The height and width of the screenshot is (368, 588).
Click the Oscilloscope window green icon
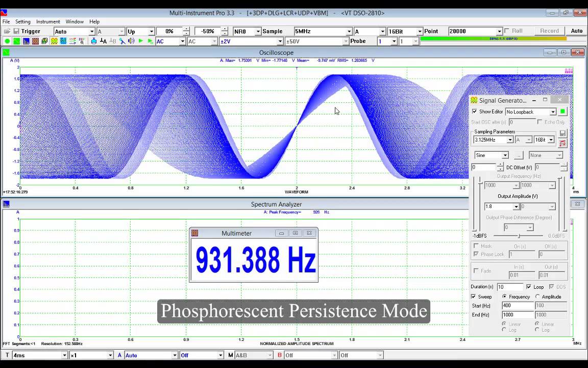(x=6, y=52)
